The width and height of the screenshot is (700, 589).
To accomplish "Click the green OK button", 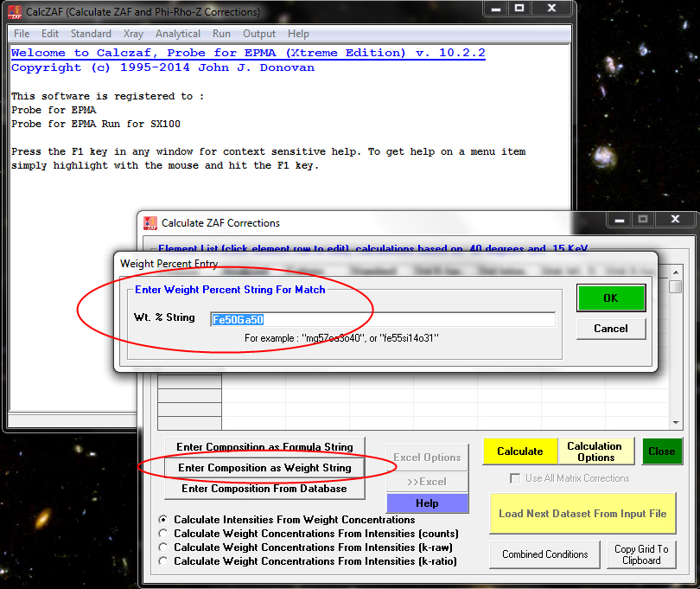I will (611, 298).
